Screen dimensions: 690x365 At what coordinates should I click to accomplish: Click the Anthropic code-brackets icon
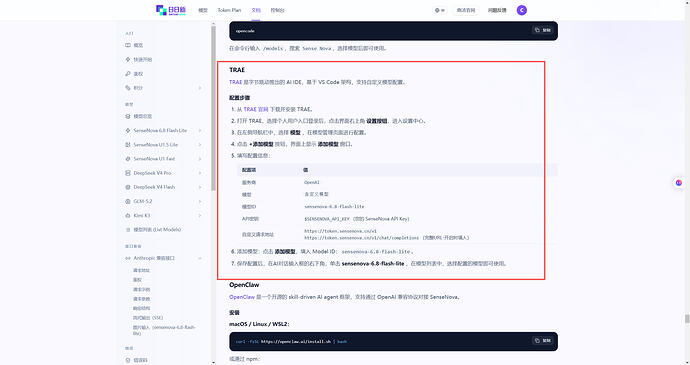tap(128, 258)
